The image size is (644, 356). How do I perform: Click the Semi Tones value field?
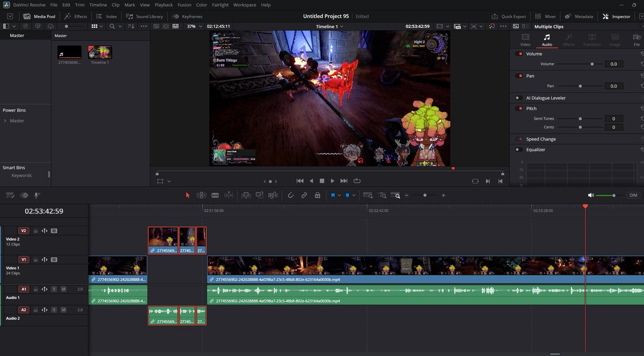614,118
